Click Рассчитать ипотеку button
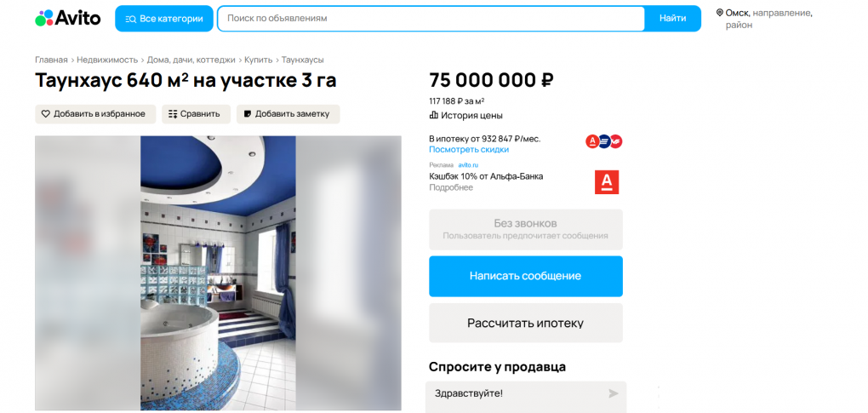The width and height of the screenshot is (868, 413). [x=526, y=323]
